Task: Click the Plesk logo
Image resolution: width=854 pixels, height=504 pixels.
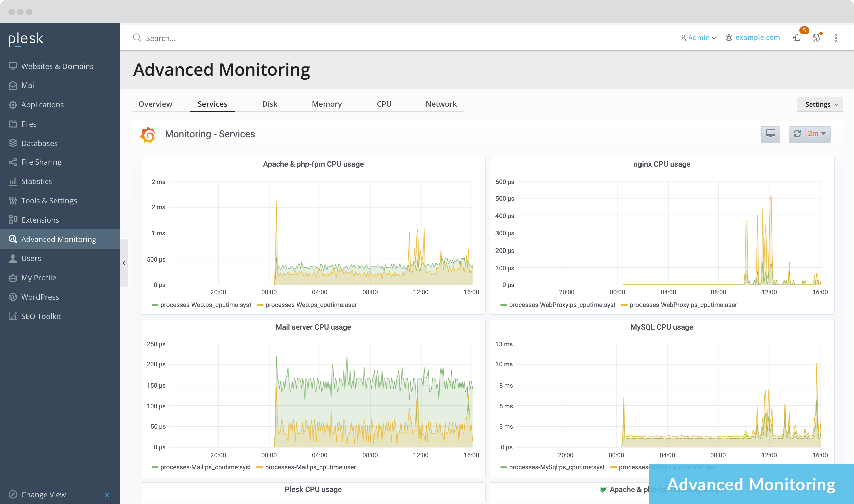Action: (26, 39)
